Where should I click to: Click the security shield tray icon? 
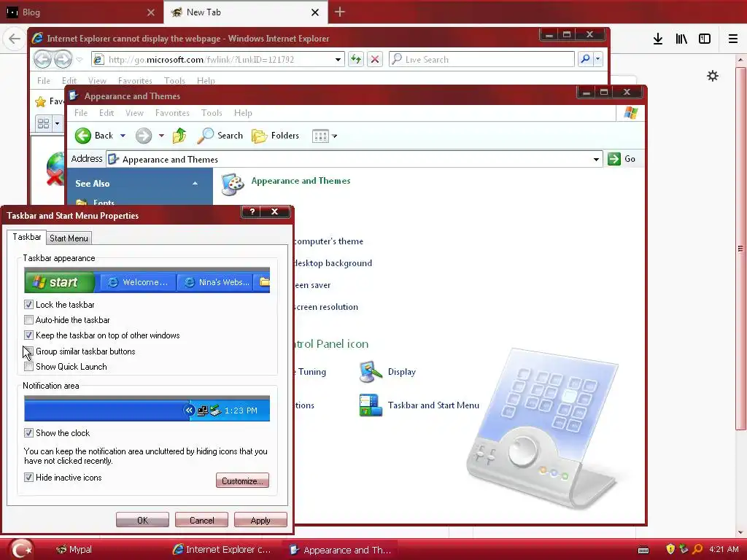click(670, 549)
